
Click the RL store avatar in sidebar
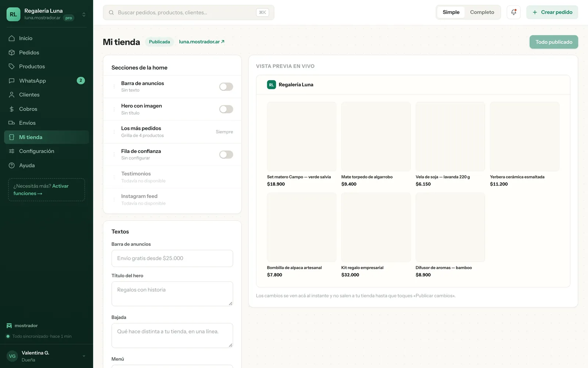13,14
